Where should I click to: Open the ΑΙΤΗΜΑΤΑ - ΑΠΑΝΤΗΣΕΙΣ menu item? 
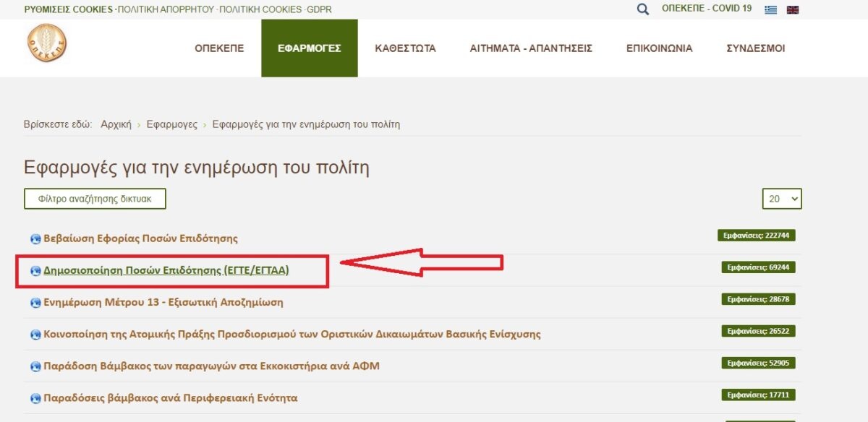point(531,48)
